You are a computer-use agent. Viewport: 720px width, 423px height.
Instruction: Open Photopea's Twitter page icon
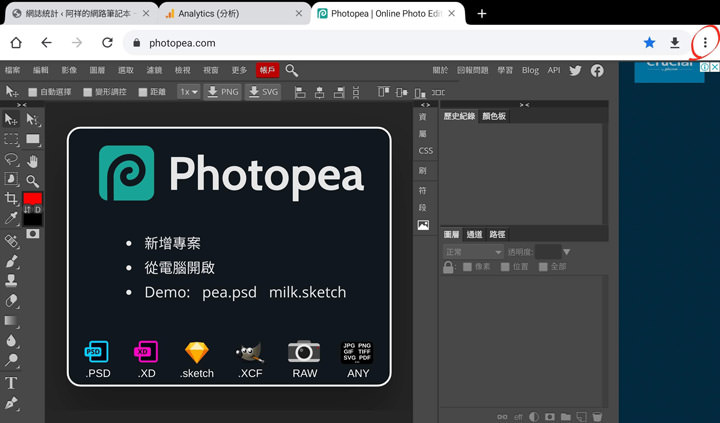pos(575,70)
